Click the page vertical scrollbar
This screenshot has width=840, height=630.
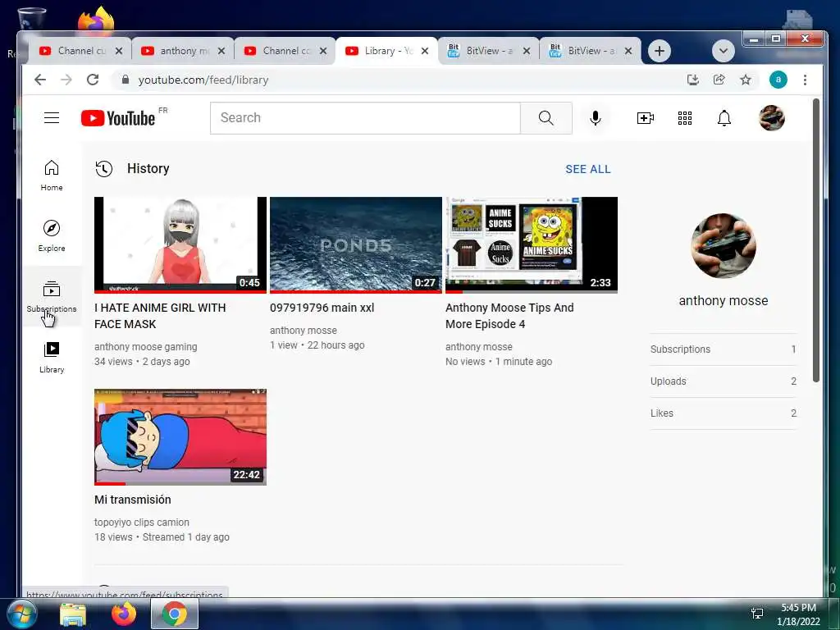pyautogui.click(x=816, y=240)
